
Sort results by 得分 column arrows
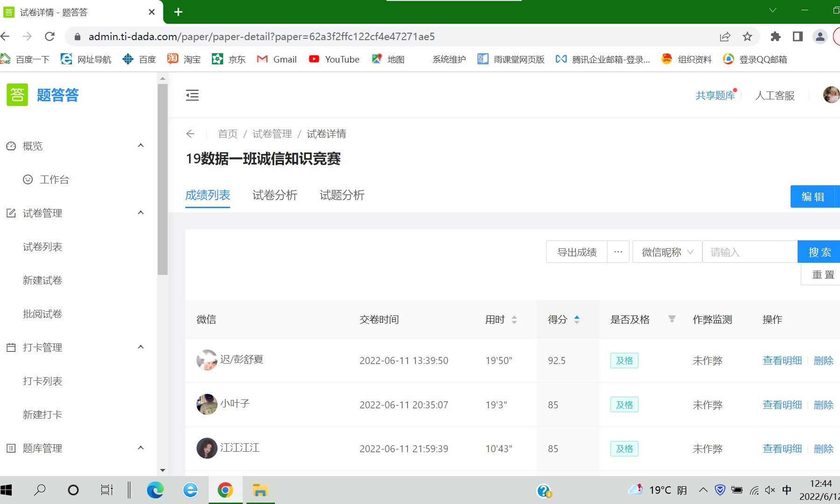[577, 320]
